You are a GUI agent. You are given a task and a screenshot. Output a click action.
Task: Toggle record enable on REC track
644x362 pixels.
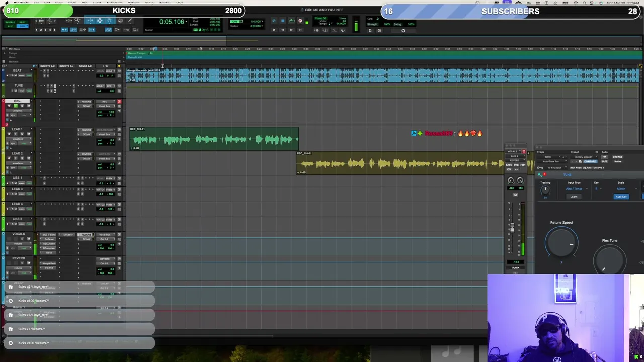[9, 106]
